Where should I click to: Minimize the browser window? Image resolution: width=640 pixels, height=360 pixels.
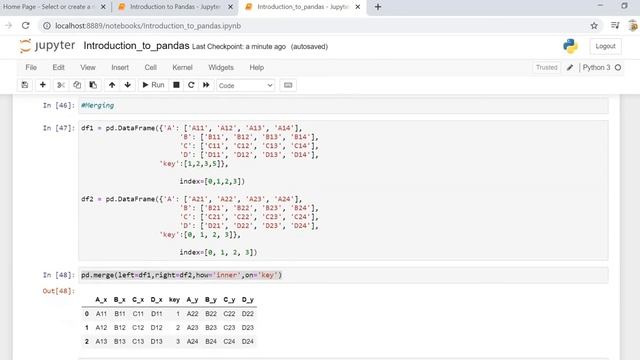tap(600, 6)
